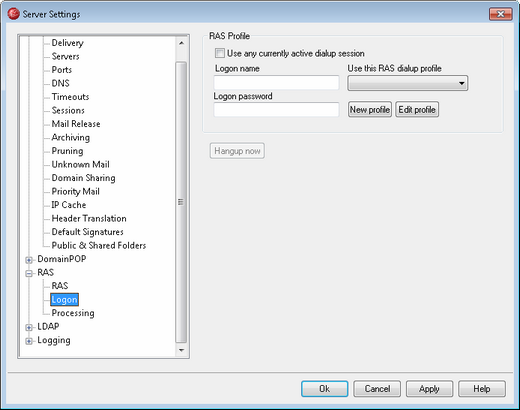Click the MDaemon app icon in title bar
This screenshot has width=520, height=410.
pyautogui.click(x=13, y=14)
